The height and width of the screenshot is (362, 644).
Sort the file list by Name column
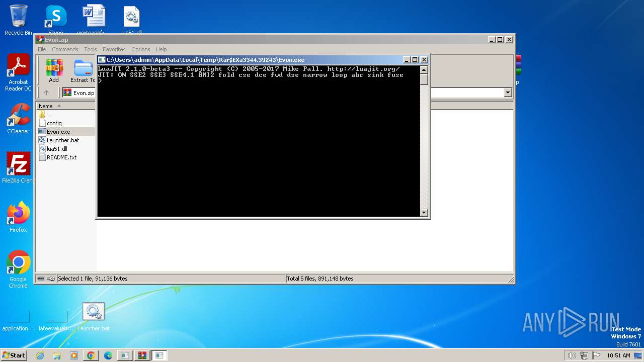point(66,106)
